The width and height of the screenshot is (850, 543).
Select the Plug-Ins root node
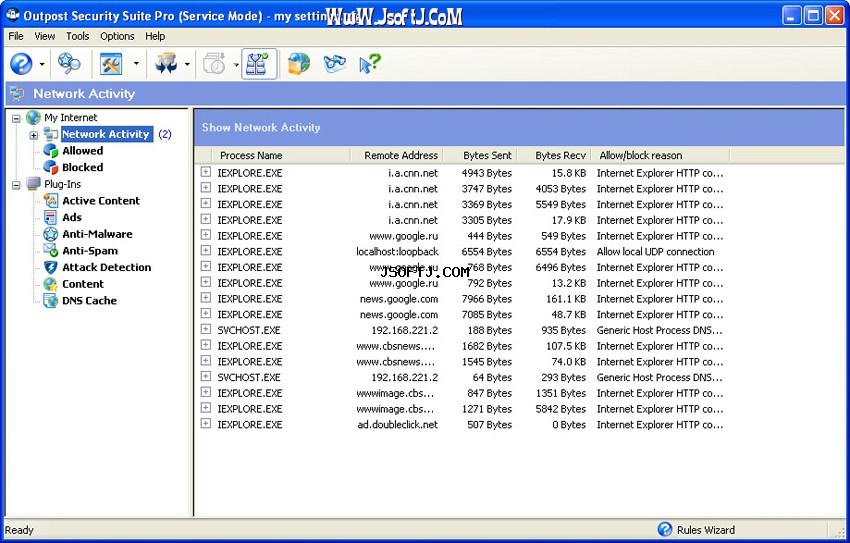(62, 184)
